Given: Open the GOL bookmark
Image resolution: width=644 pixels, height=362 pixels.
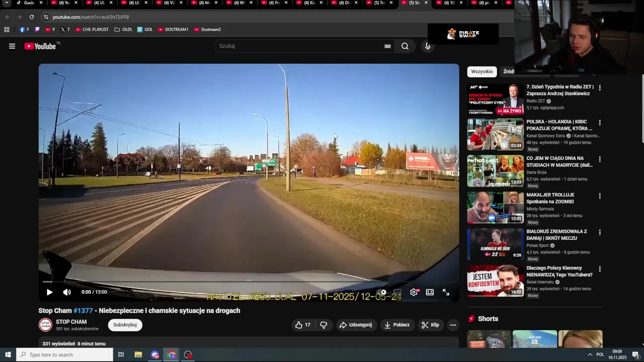Looking at the screenshot, I should 145,30.
